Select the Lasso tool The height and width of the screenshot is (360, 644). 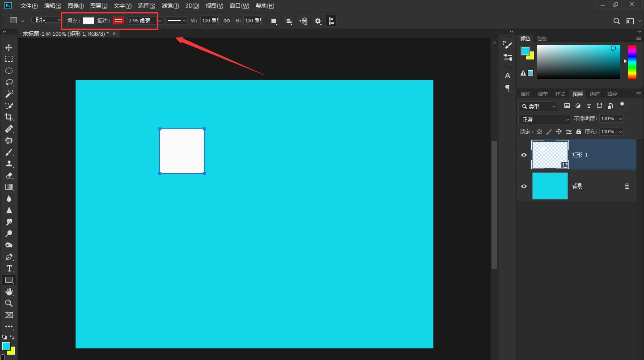(x=8, y=82)
